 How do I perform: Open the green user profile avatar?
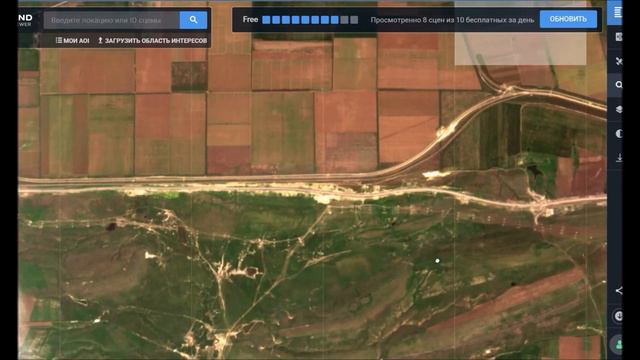click(618, 344)
